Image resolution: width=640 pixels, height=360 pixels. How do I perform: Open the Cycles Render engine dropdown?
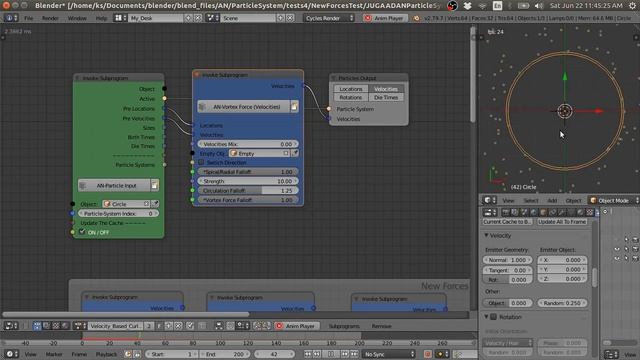tap(329, 18)
